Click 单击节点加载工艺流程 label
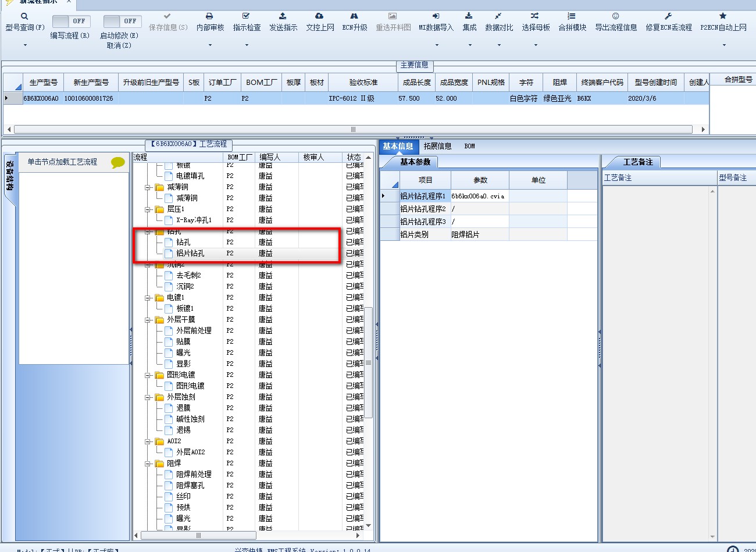Screen dimensions: 756x552 (62, 162)
